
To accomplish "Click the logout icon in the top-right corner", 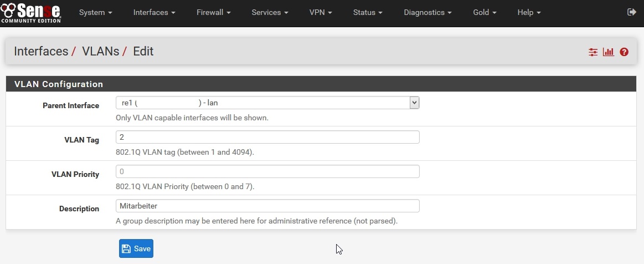I will 631,12.
